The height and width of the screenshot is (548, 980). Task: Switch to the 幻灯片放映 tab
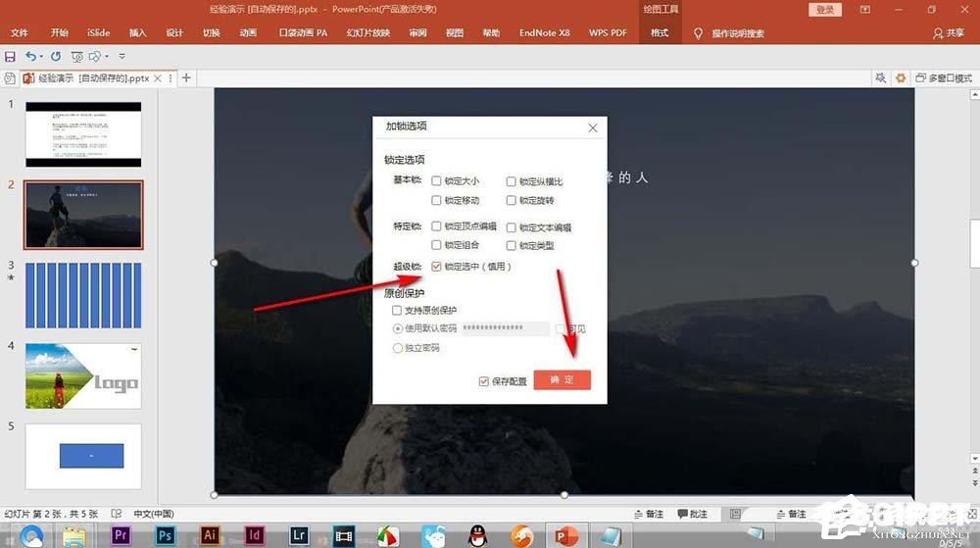368,32
